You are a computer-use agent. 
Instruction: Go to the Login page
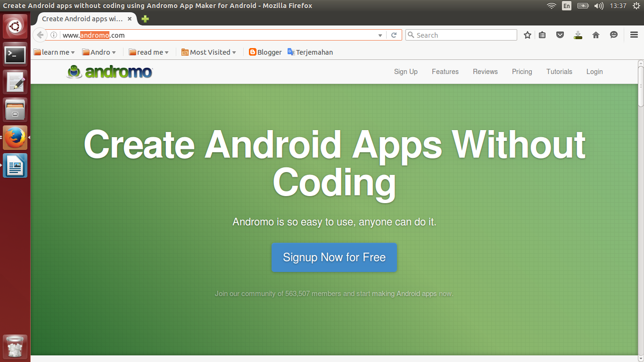594,72
